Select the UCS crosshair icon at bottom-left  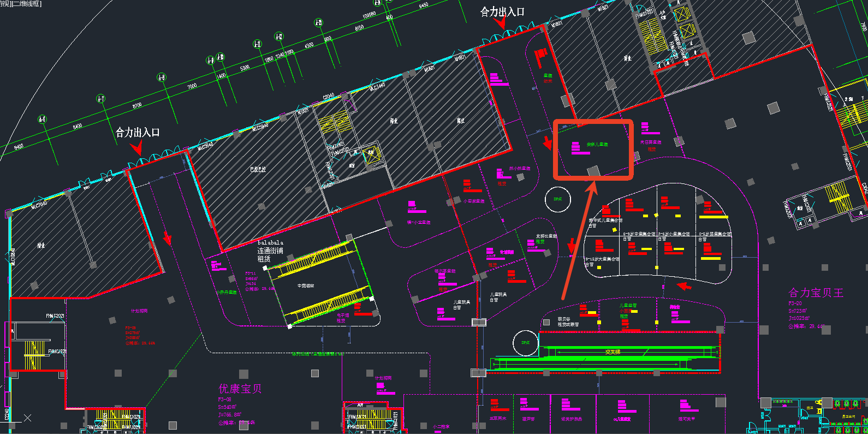27,418
